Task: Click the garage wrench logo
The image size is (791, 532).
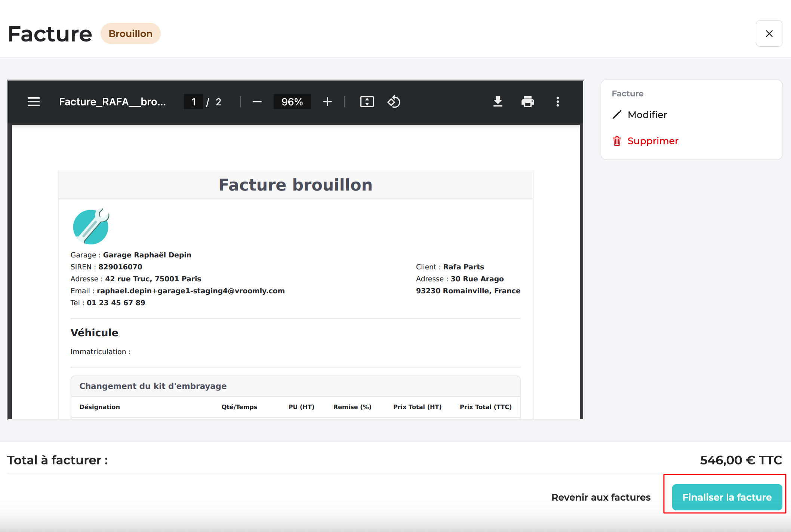Action: 91,226
